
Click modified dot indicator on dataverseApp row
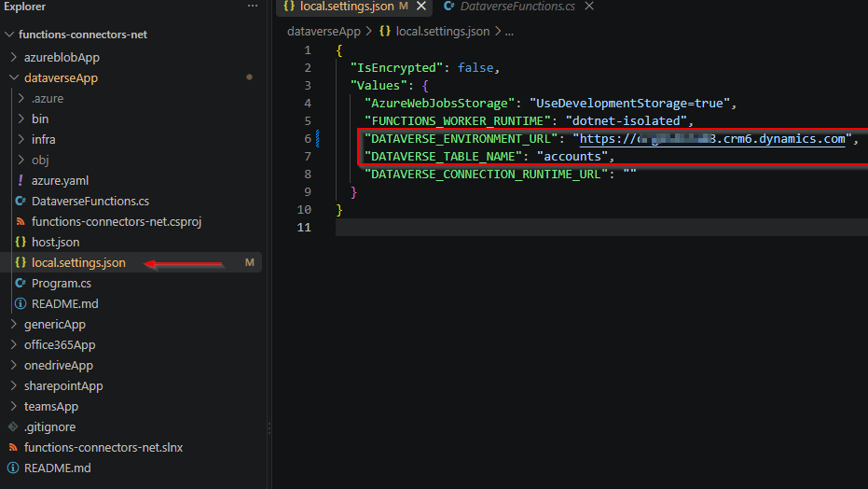250,77
